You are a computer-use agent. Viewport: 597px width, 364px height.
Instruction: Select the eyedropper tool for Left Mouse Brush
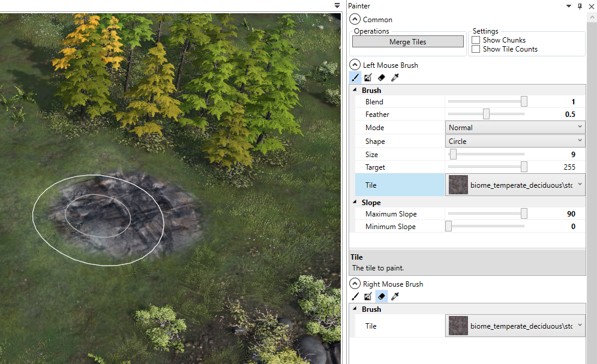coord(395,77)
